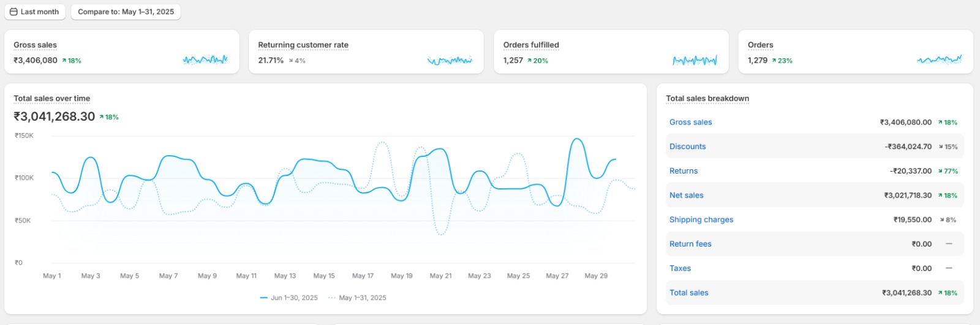Click the Orders card sparkline
The image size is (980, 325).
coord(939,60)
